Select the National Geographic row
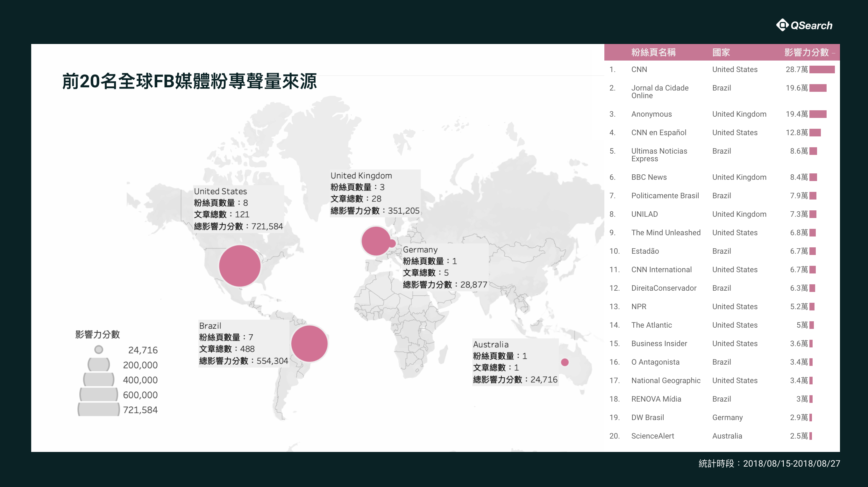 665,381
